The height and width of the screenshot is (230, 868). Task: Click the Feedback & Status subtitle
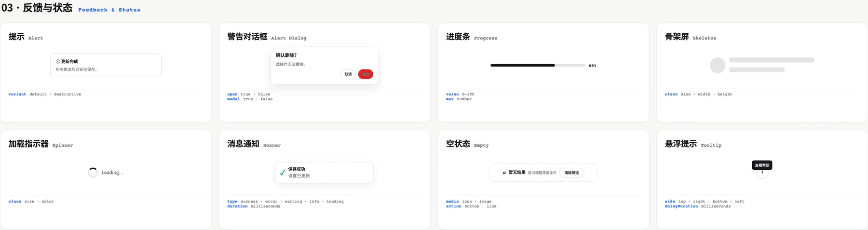point(109,10)
